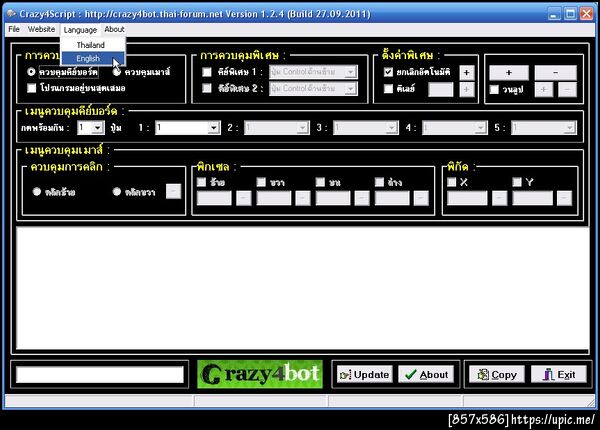Uncheck the ยกเลิกอัตโนมัติ (auto cancel) checkbox
The image size is (600, 430).
tap(388, 72)
